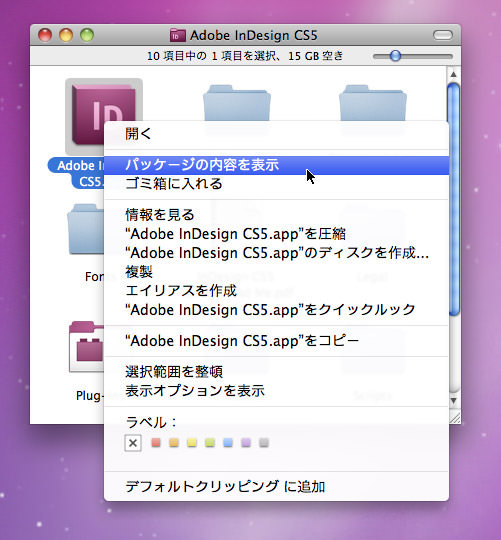Screen dimensions: 501x540
Task: Apply the purple label color
Action: (246, 443)
